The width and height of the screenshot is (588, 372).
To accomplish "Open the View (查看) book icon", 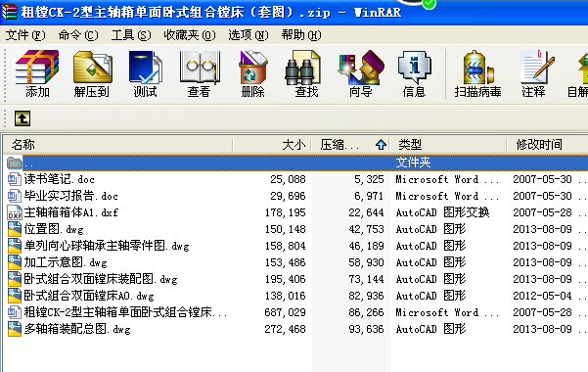I will (x=200, y=68).
